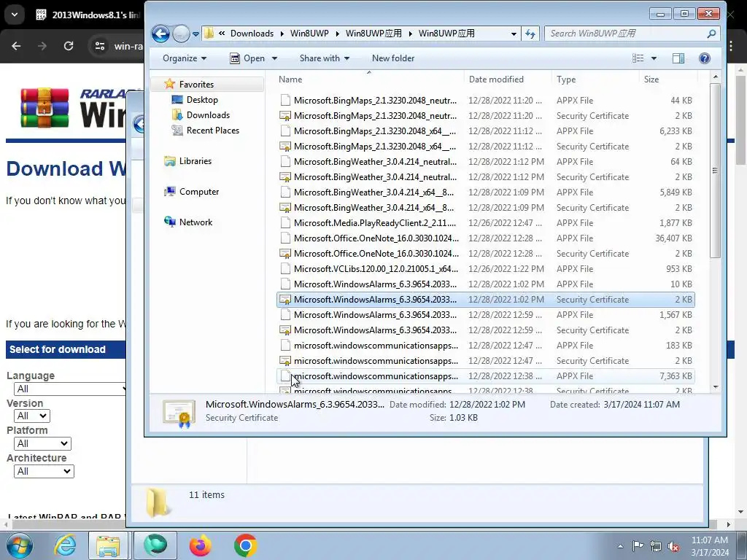Screen dimensions: 747x560
Task: Select the 1,567 KB WindowsAlarms APPX file
Action: [485, 315]
